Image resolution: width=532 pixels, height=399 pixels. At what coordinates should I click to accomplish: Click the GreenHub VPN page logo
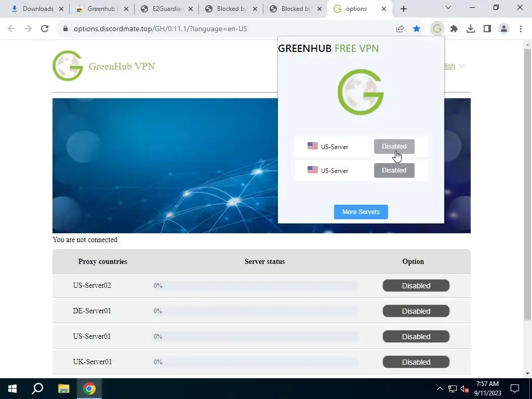(x=68, y=66)
